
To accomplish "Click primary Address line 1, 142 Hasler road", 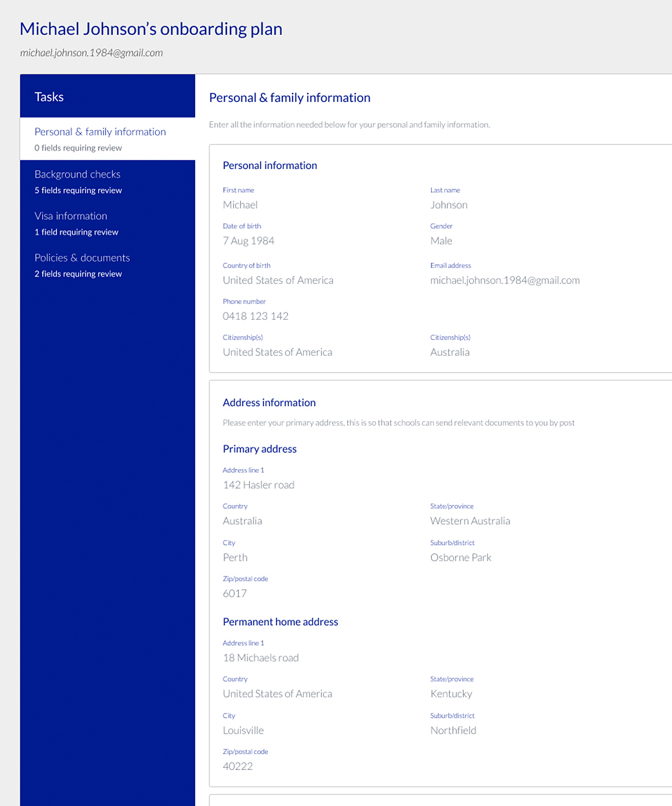I will tap(258, 485).
